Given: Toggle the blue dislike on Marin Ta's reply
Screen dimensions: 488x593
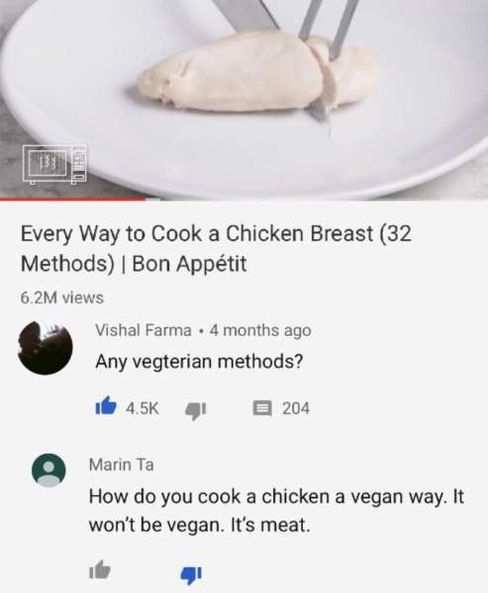Looking at the screenshot, I should point(191,574).
